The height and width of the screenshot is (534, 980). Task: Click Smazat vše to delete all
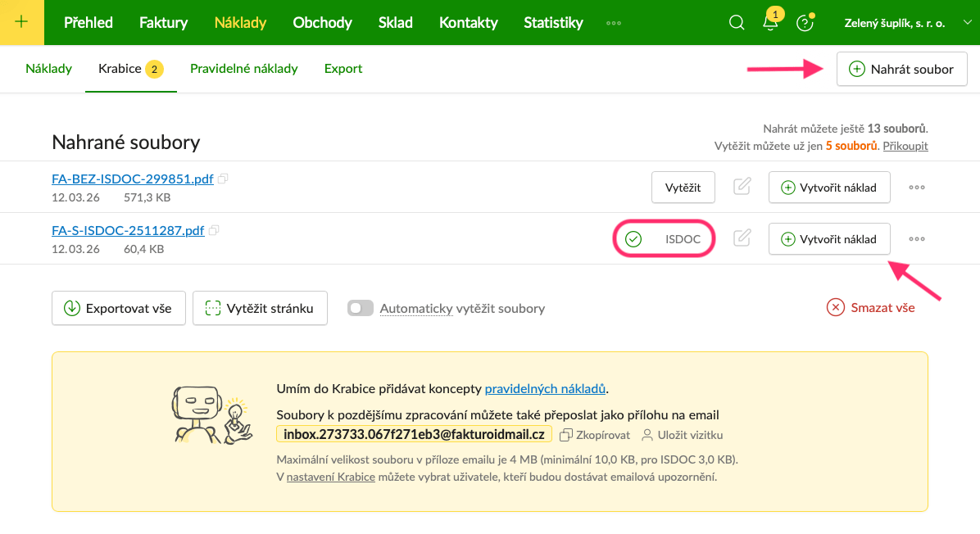click(871, 308)
